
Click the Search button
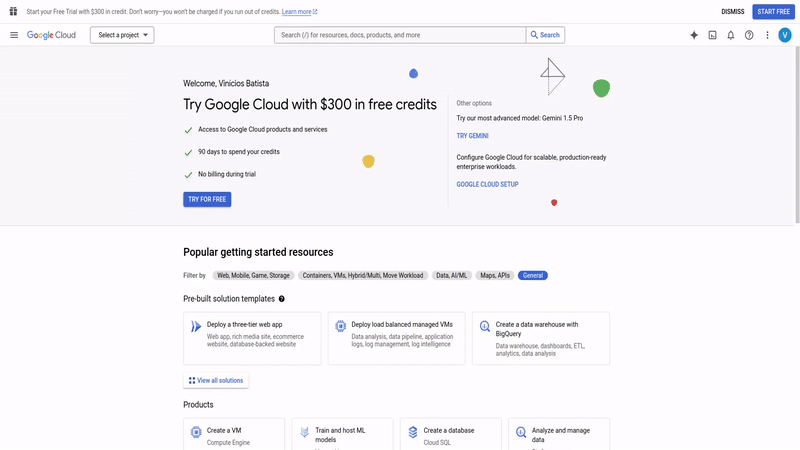[545, 35]
